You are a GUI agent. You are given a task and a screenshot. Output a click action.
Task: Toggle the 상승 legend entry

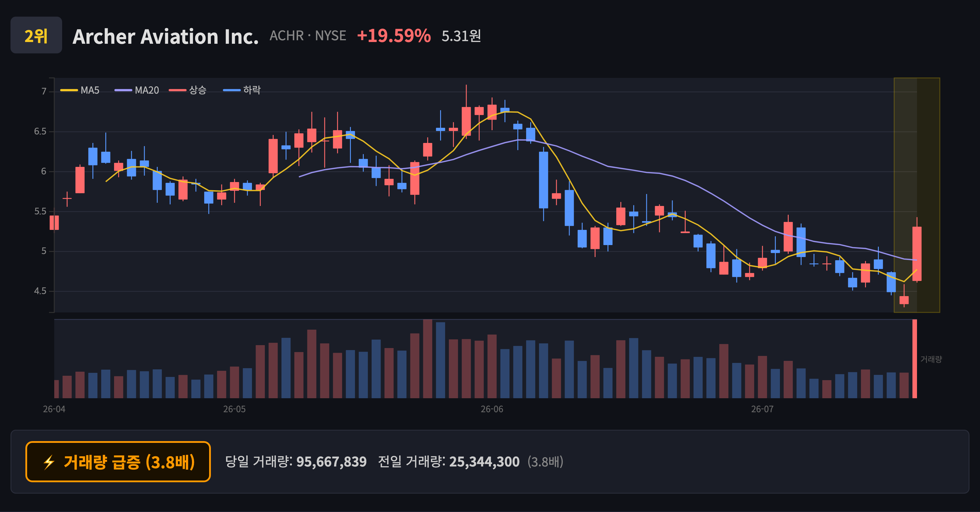tap(188, 90)
